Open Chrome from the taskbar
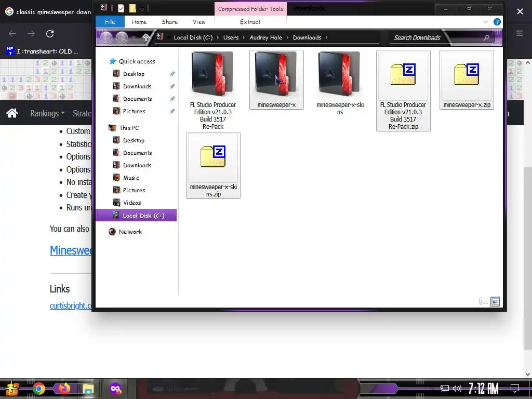 [x=38, y=389]
